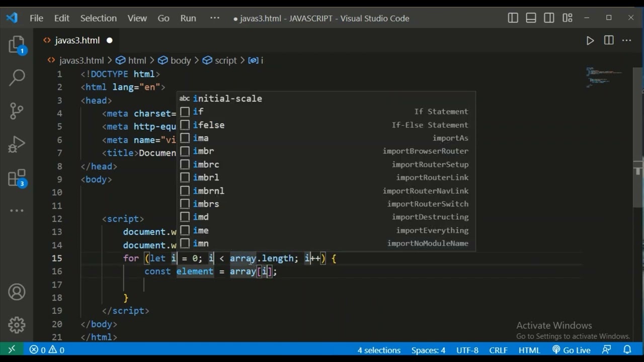
Task: Open the Manage gear icon
Action: coord(17,325)
